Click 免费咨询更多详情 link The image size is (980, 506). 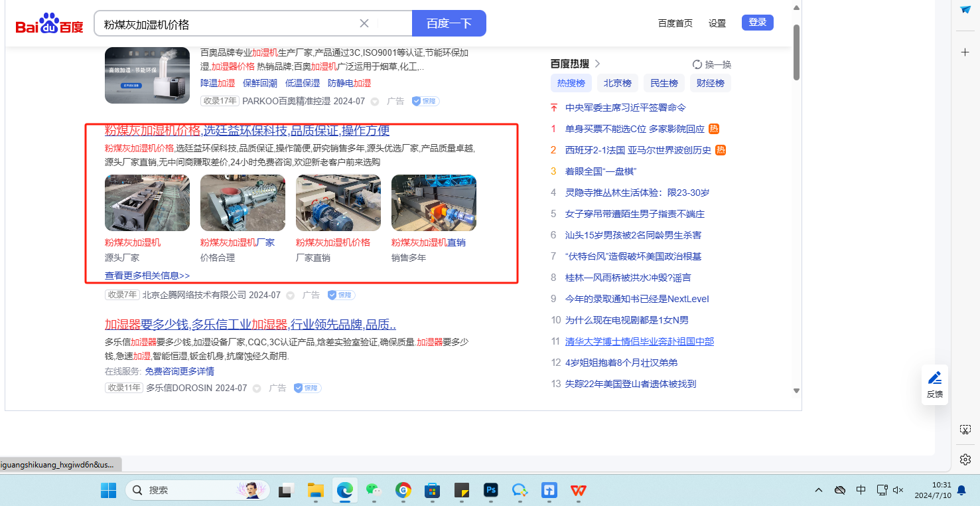coord(180,371)
